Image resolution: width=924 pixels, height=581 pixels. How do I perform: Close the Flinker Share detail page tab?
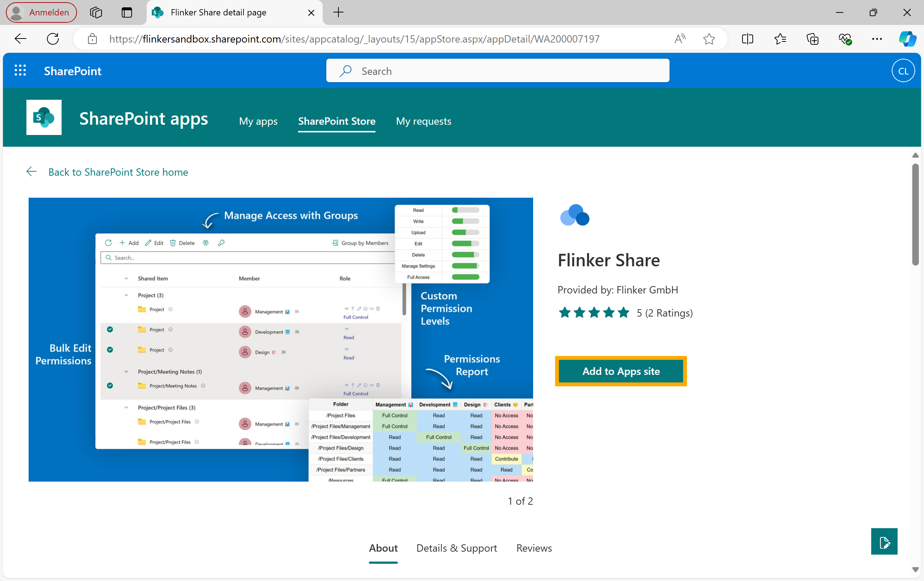click(311, 13)
